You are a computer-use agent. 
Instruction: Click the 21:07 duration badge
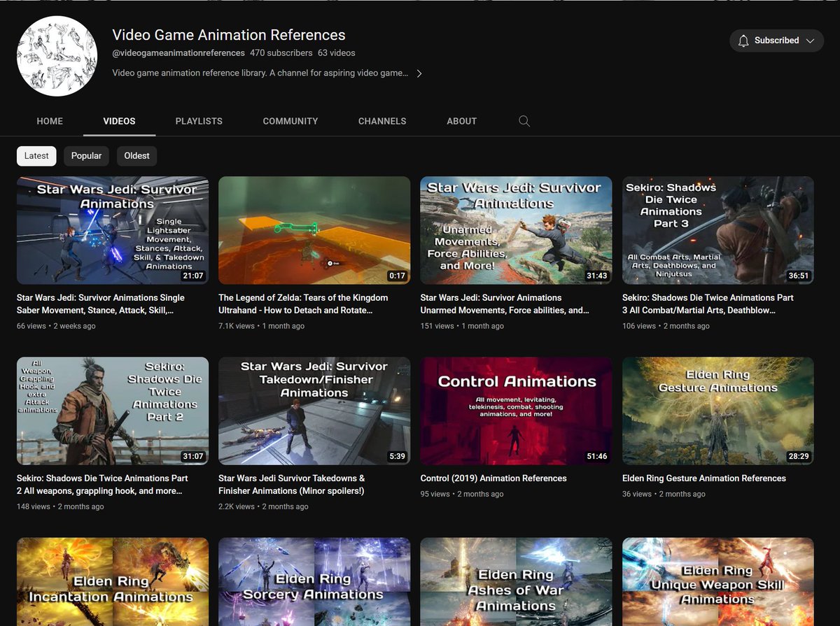(192, 276)
